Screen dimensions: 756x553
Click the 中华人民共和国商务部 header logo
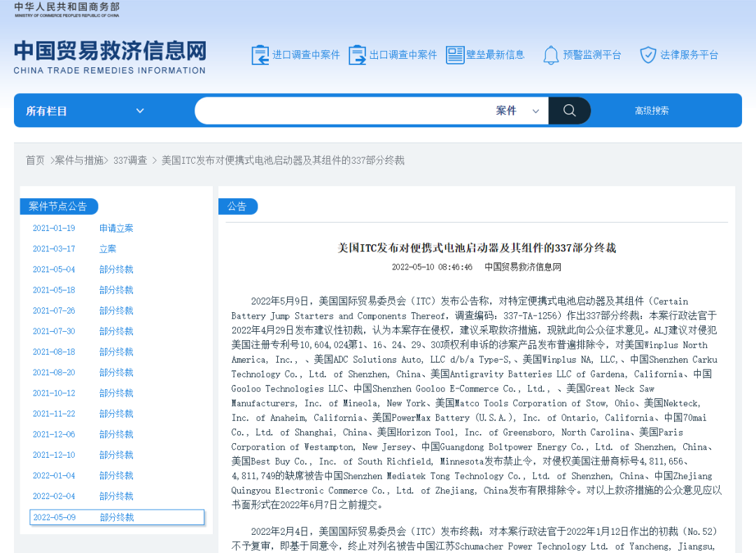point(66,10)
